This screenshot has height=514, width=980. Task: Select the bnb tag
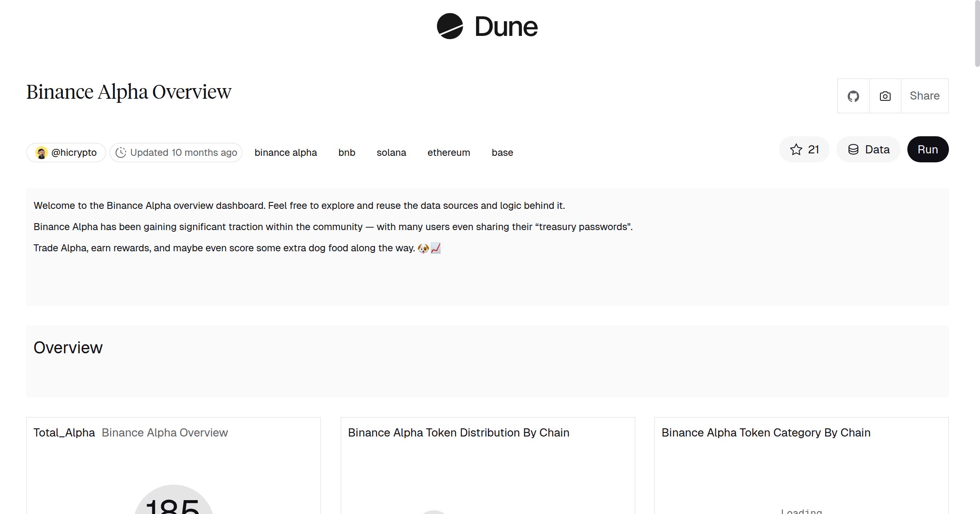tap(347, 152)
